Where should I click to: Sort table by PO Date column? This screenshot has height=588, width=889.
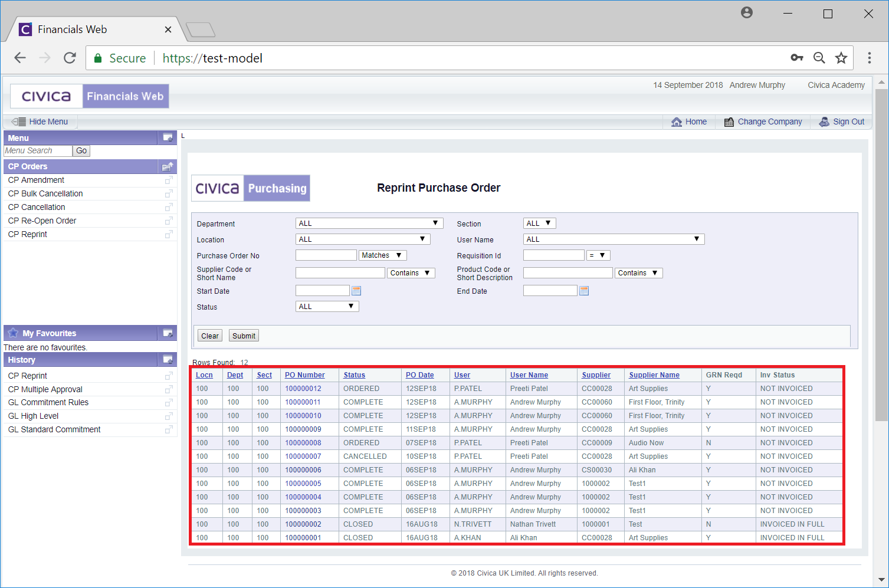[419, 375]
